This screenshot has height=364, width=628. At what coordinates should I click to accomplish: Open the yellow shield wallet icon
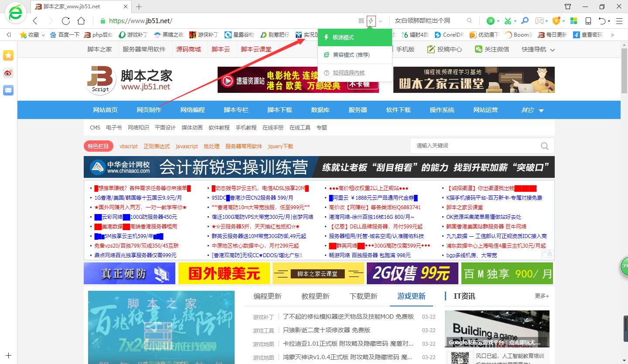(x=556, y=20)
